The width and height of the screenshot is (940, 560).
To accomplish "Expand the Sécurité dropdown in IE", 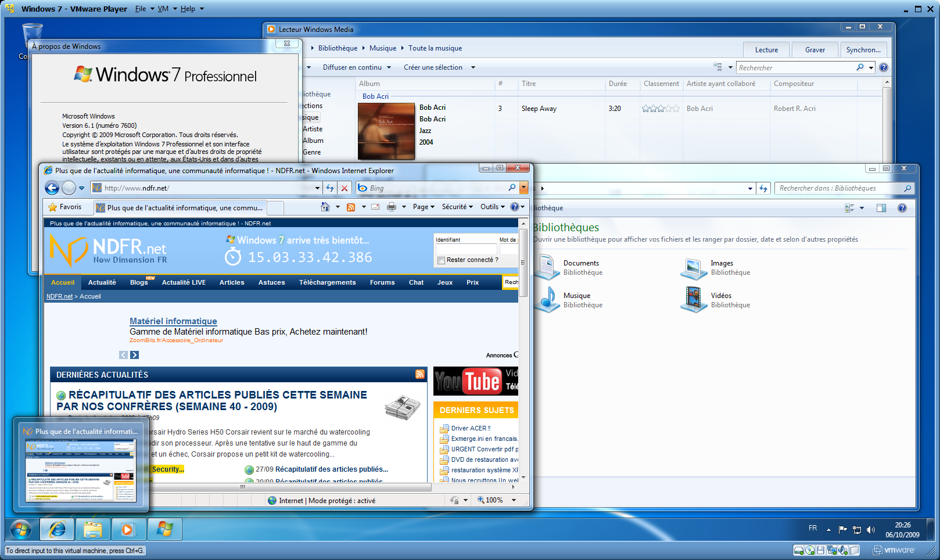I will click(x=457, y=207).
